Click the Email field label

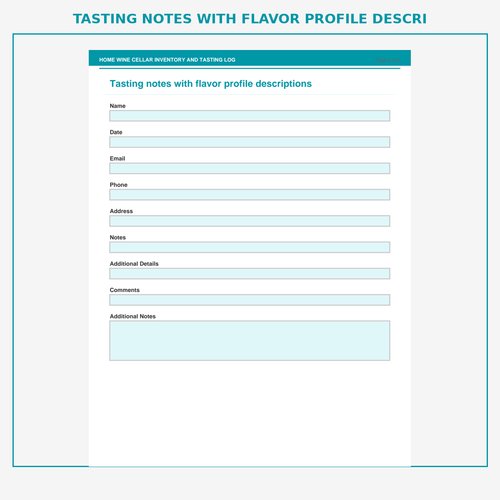pyautogui.click(x=117, y=159)
